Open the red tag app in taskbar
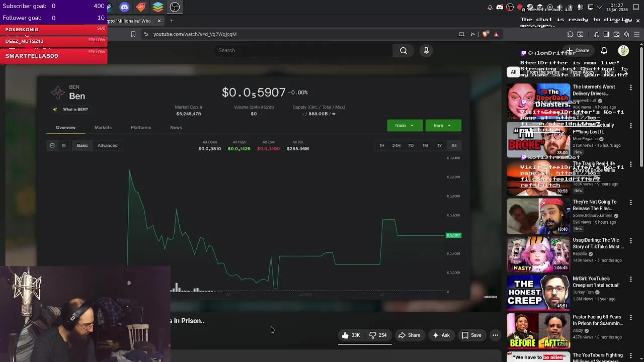Screen dimensions: 644x362 (141, 7)
